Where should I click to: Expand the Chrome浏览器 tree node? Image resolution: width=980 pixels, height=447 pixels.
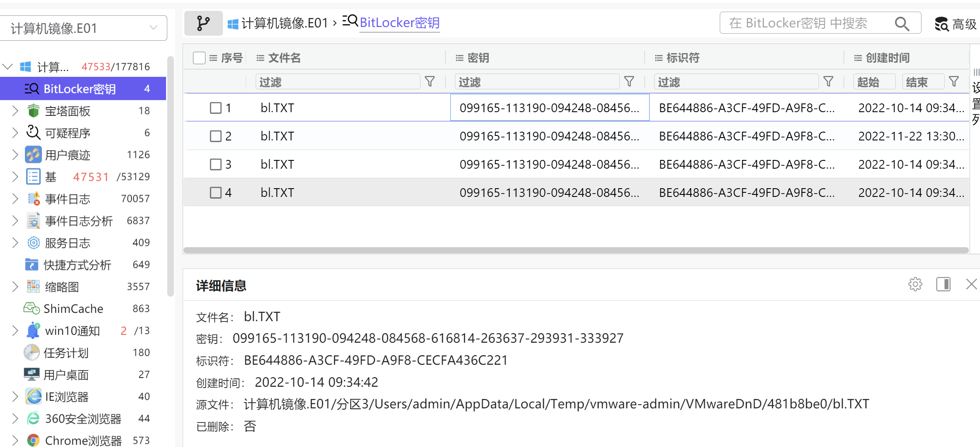click(15, 440)
